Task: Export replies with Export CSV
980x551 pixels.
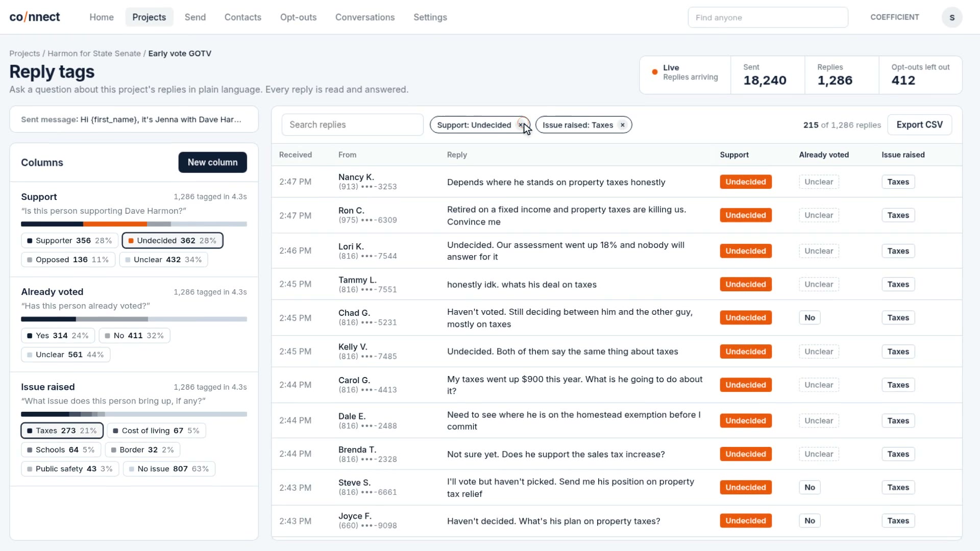Action: coord(919,125)
